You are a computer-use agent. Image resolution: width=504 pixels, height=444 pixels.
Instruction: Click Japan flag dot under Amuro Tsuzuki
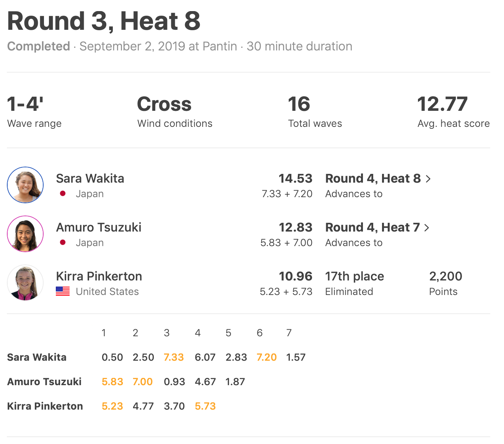click(63, 243)
